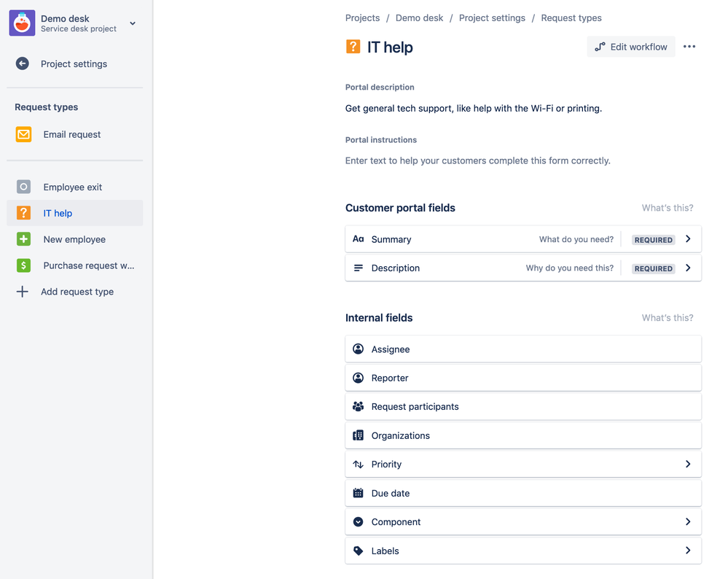The height and width of the screenshot is (579, 728).
Task: Click the Labels tag icon
Action: (x=358, y=551)
